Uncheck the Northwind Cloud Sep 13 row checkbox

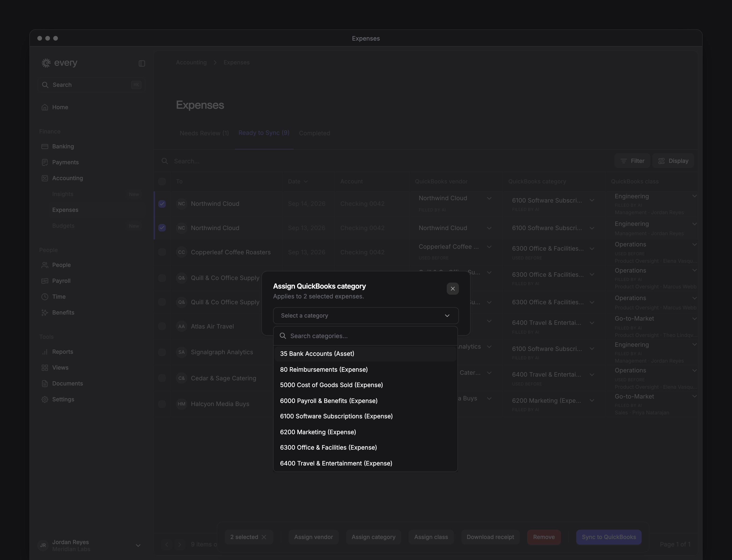pos(162,228)
